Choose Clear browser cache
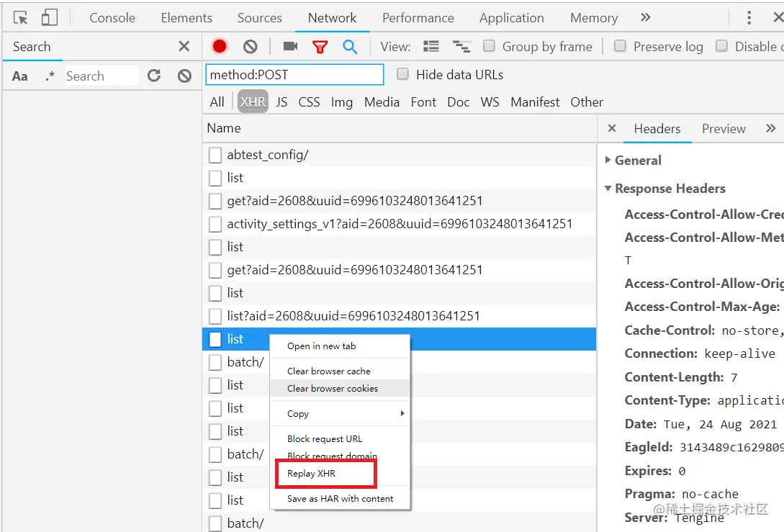Viewport: 784px width, 532px height. [x=340, y=371]
